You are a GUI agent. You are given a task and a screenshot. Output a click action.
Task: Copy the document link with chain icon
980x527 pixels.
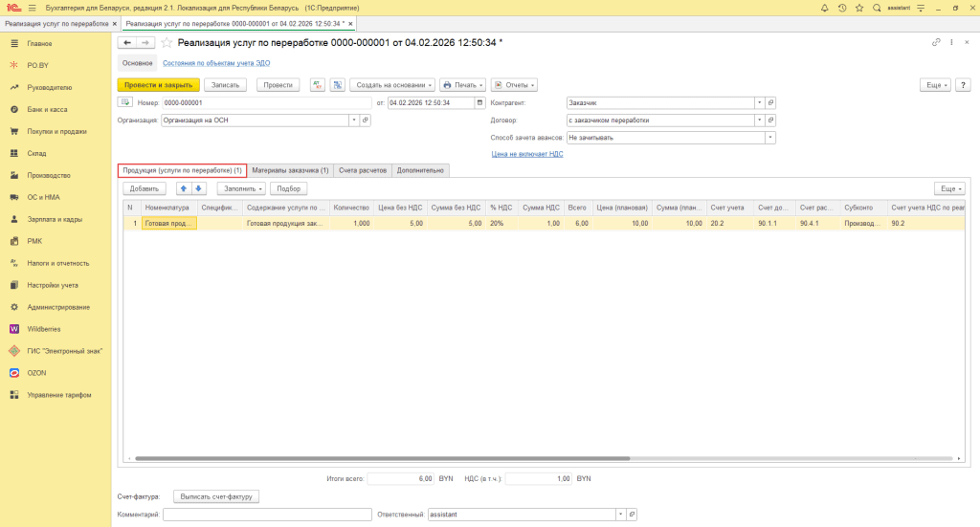coord(936,43)
